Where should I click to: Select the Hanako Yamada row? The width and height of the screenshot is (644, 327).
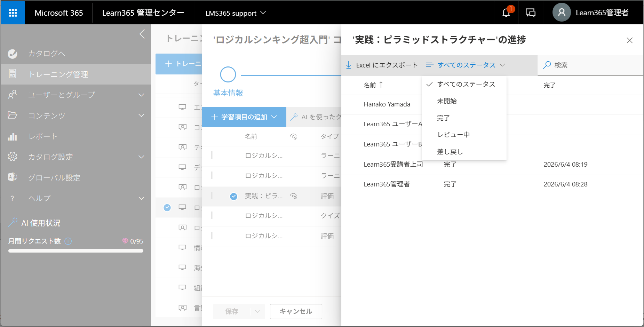coord(492,104)
